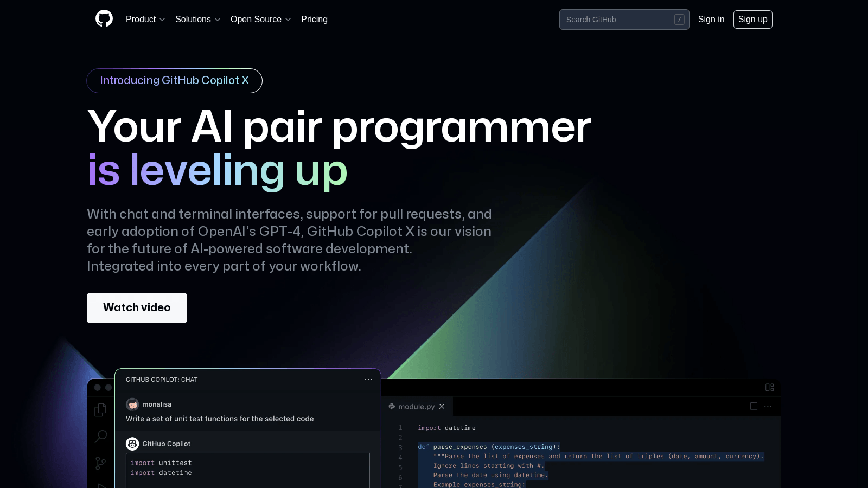Image resolution: width=868 pixels, height=488 pixels.
Task: Click the 'def parse_expenses (expenses_string):' line
Action: click(489, 447)
